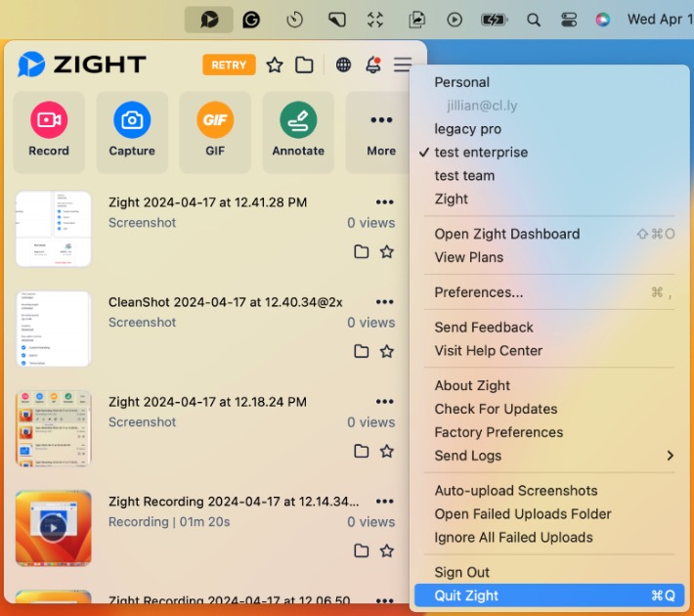Image resolution: width=694 pixels, height=616 pixels.
Task: Open thumbnail of CleanShot 12.40.34@2x
Action: point(53,329)
